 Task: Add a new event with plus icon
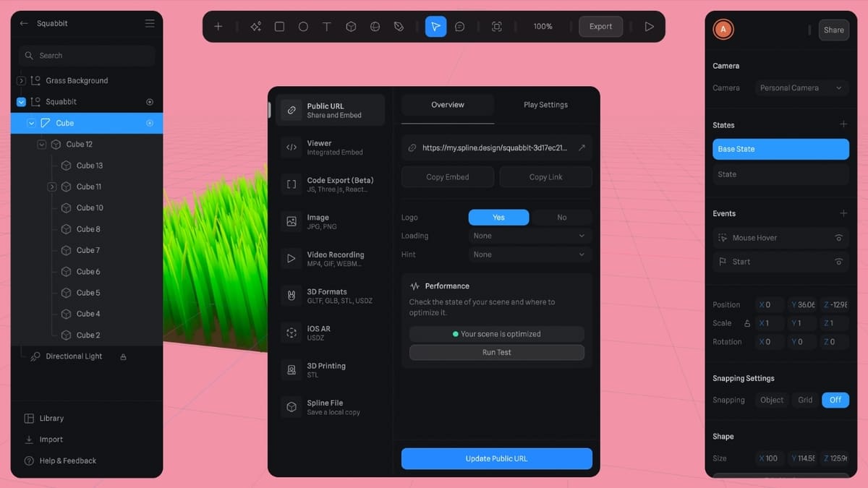point(843,213)
